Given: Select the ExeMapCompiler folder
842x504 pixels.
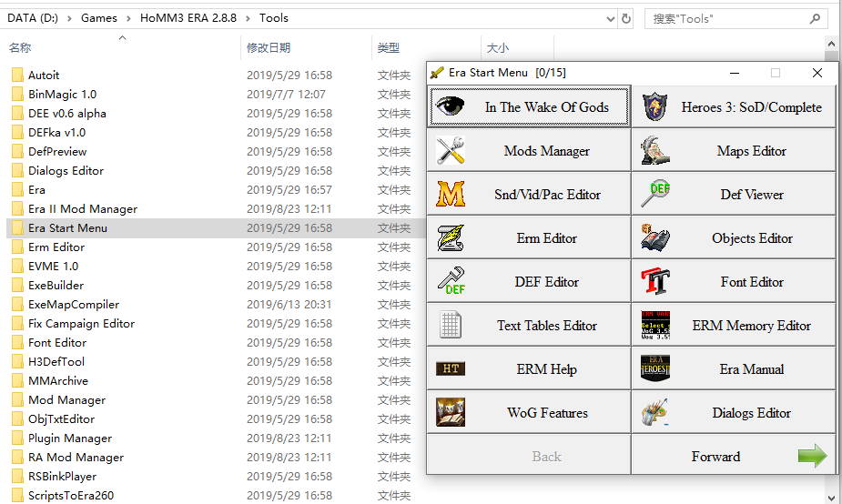Looking at the screenshot, I should pyautogui.click(x=74, y=305).
